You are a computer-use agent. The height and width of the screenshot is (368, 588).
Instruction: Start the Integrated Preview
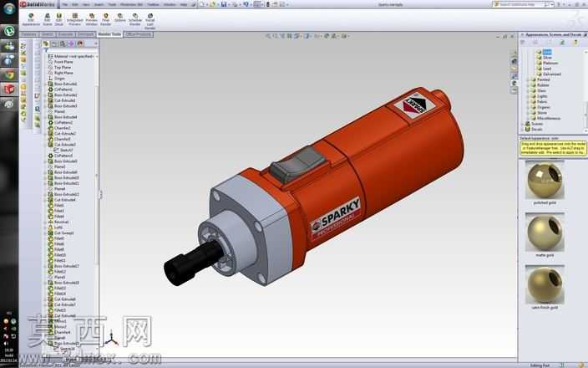pos(74,19)
